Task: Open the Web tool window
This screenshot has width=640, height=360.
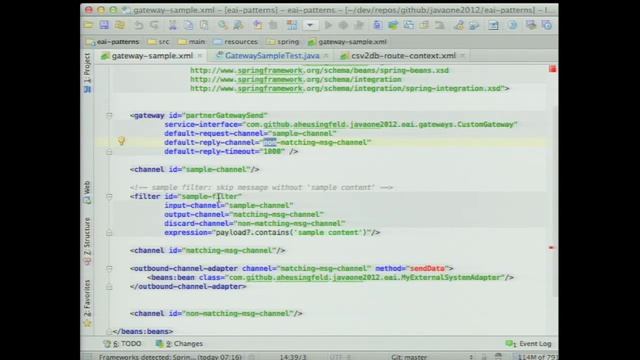Action: (87, 192)
